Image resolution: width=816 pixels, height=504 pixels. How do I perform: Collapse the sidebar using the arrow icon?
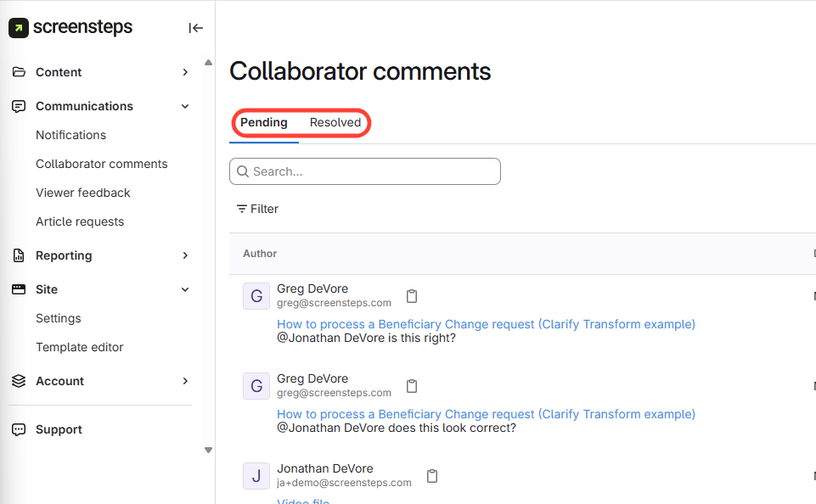pos(195,28)
